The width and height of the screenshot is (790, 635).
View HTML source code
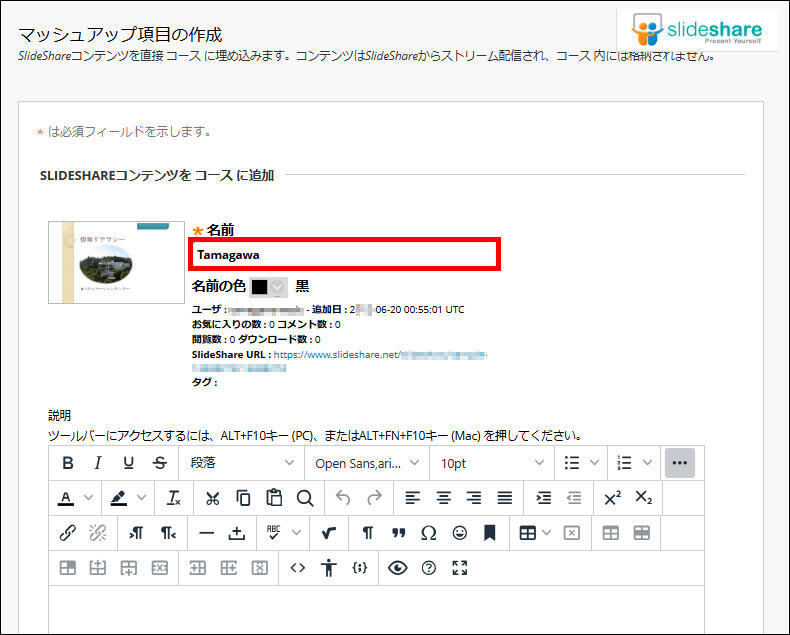298,568
